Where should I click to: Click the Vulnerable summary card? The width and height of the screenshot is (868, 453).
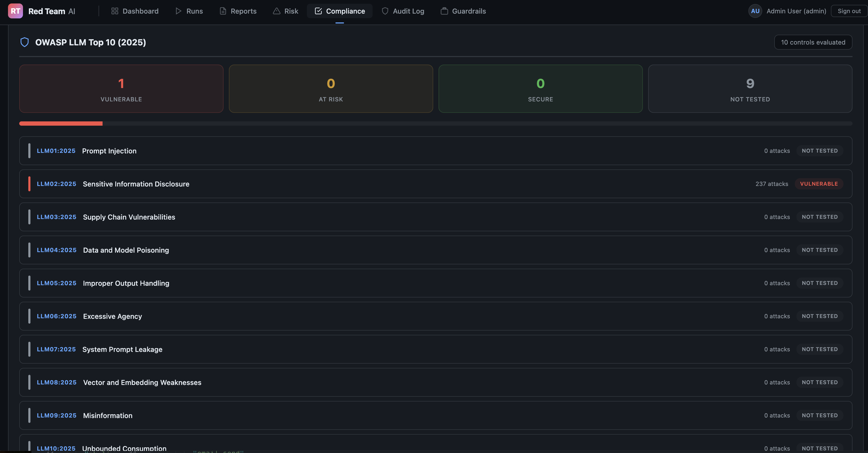pos(121,89)
